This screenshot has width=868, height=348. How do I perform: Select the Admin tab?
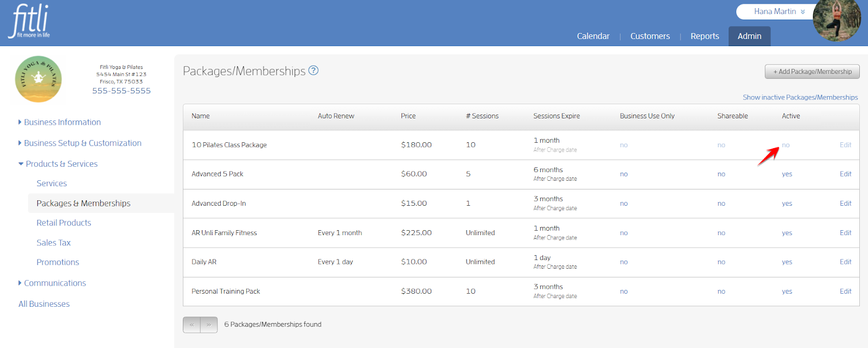tap(749, 36)
